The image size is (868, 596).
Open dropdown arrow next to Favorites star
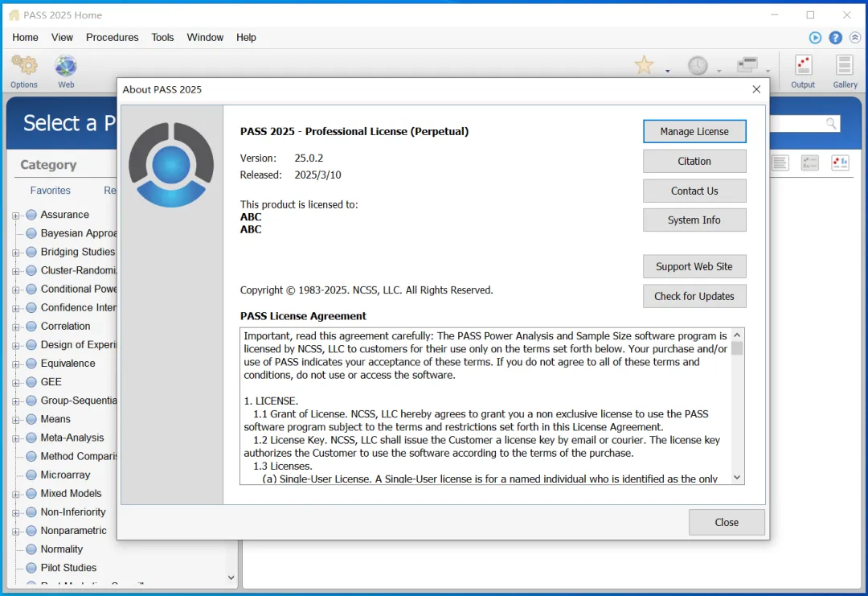[x=668, y=71]
